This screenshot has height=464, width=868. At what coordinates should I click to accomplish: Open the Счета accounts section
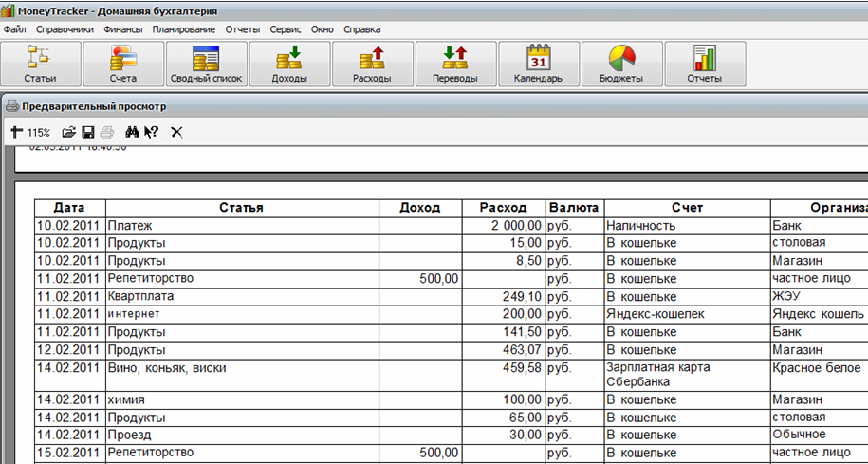[x=123, y=64]
